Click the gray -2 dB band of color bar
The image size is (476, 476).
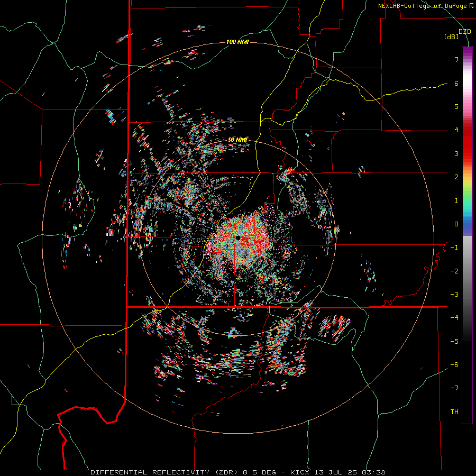click(467, 271)
